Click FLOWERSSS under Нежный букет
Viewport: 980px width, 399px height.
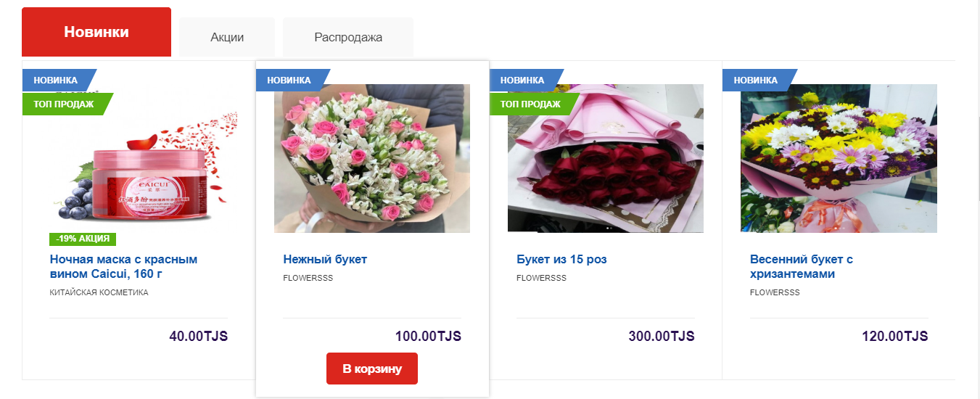coord(308,279)
